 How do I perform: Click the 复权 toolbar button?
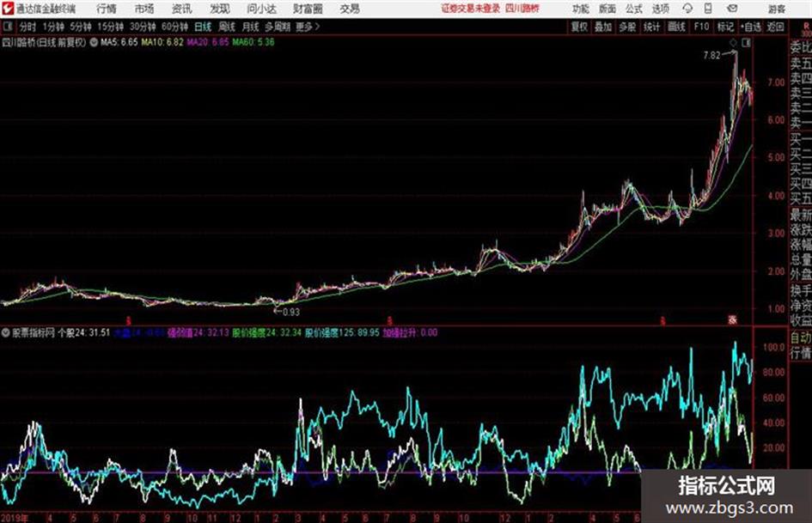(579, 27)
